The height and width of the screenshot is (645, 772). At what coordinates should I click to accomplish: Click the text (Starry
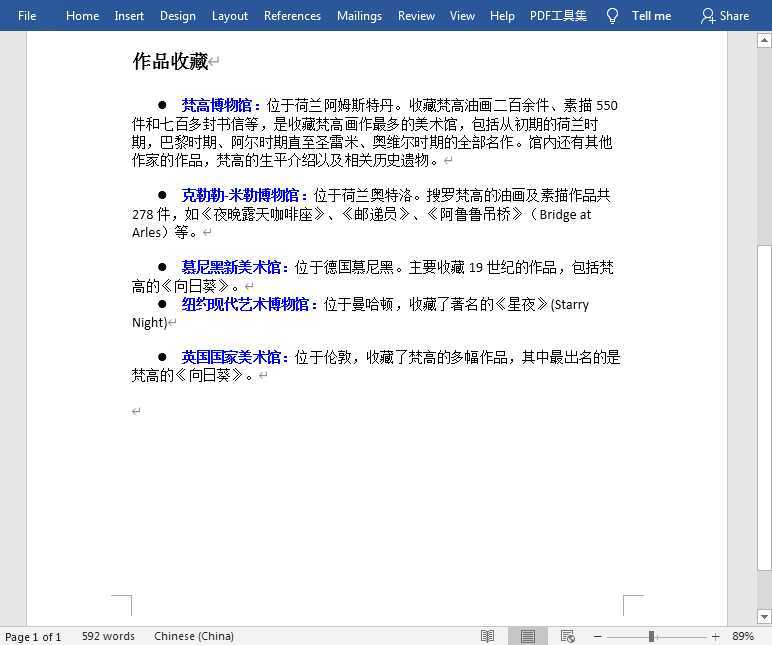570,304
